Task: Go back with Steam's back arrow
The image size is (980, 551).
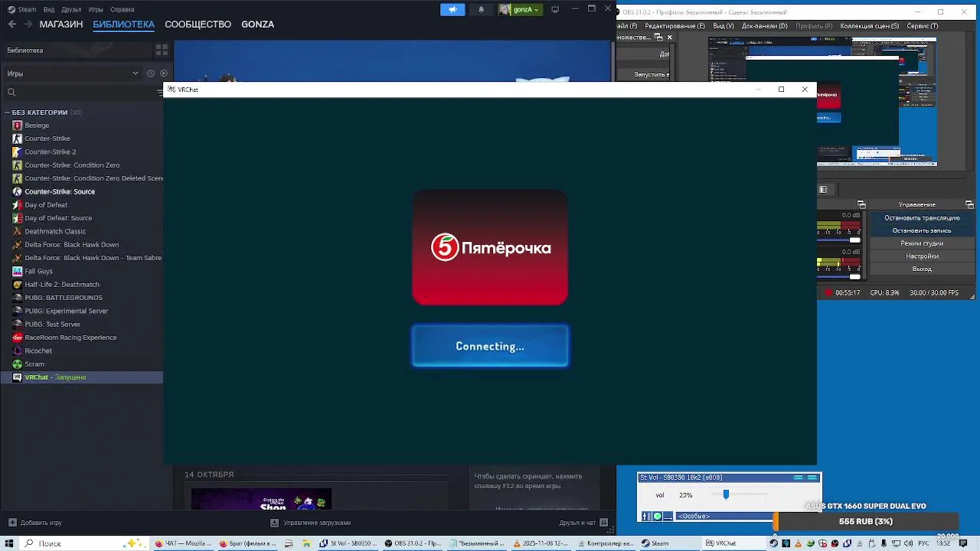Action: pos(11,24)
